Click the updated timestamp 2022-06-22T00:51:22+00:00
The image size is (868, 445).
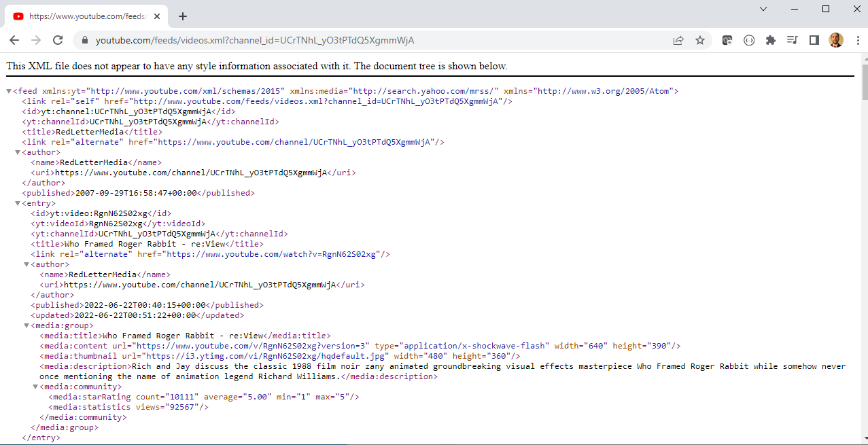pyautogui.click(x=135, y=315)
